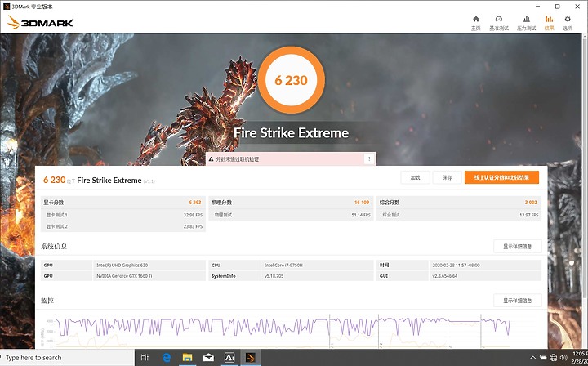
Task: Click the monitoring graph purple line area
Action: 283,327
